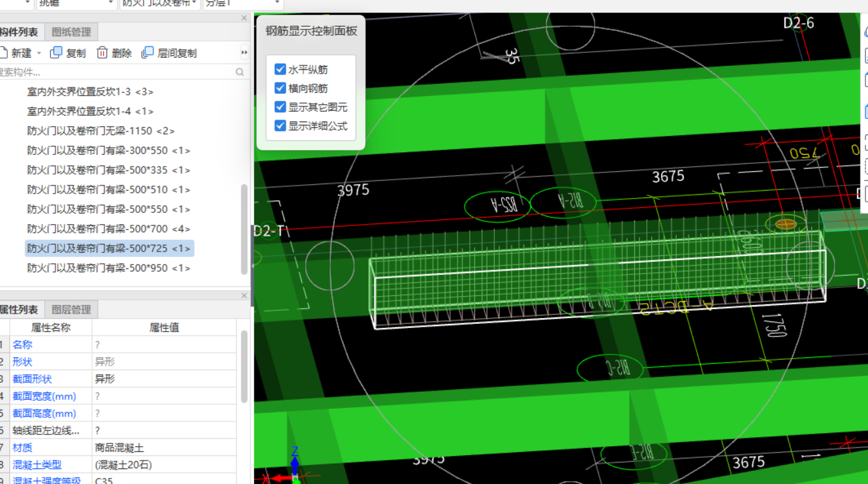This screenshot has height=484, width=868.
Task: Open the 挑檐 component type dropdown
Action: point(76,4)
